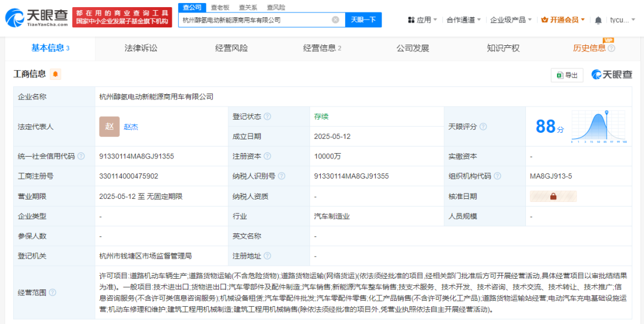Viewport: 644px width, 324px height.
Task: Switch to the 法律诉讼 tab
Action: pyautogui.click(x=141, y=48)
